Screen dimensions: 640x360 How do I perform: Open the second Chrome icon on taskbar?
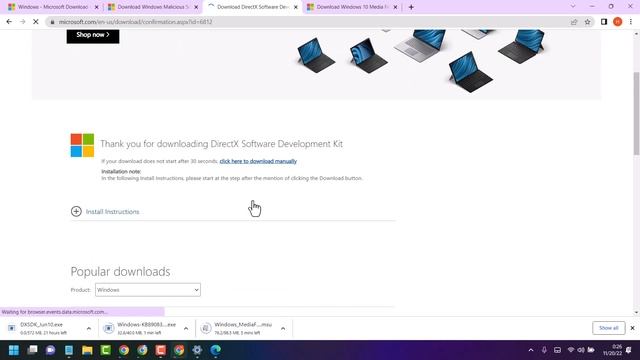pos(142,350)
